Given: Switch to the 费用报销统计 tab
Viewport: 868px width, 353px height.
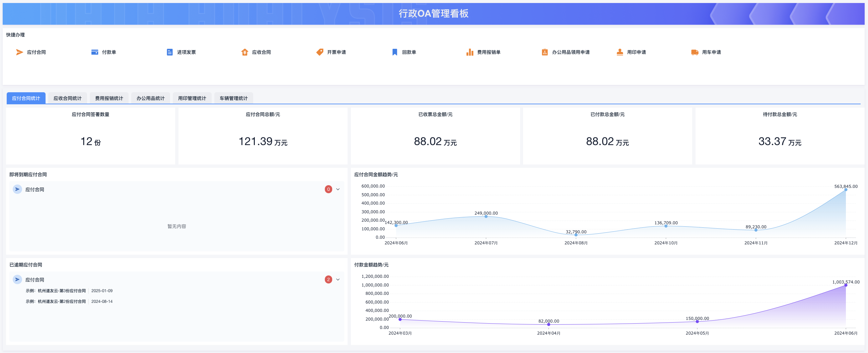Looking at the screenshot, I should (109, 98).
